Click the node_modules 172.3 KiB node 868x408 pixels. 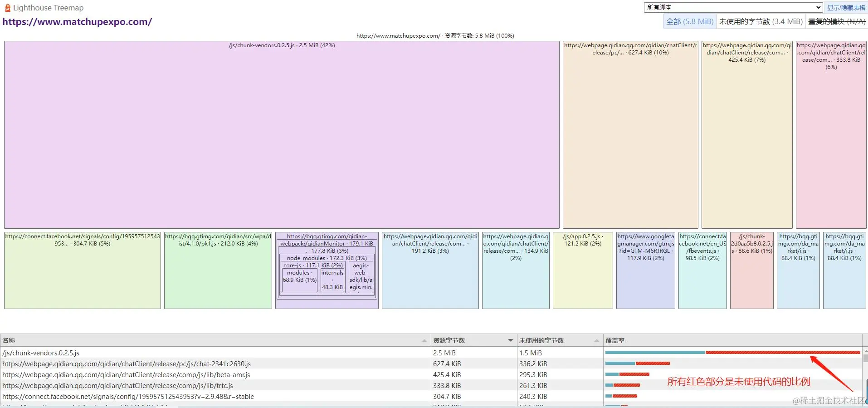(x=327, y=258)
